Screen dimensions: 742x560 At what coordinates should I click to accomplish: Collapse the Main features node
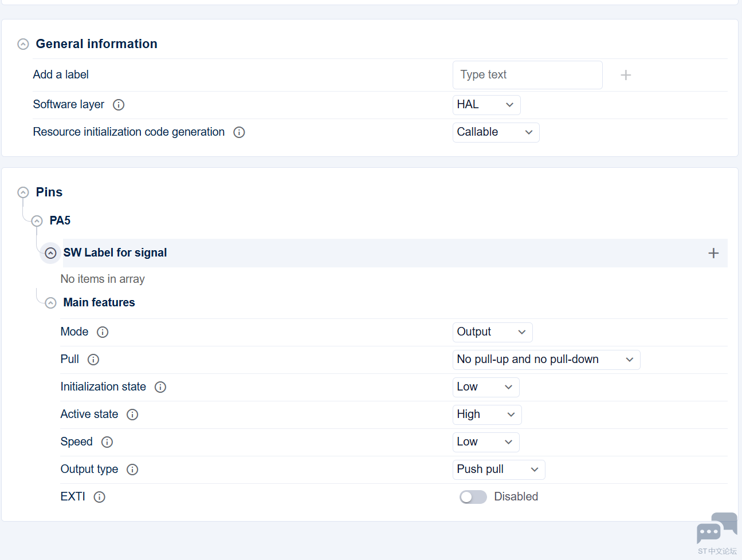(50, 303)
